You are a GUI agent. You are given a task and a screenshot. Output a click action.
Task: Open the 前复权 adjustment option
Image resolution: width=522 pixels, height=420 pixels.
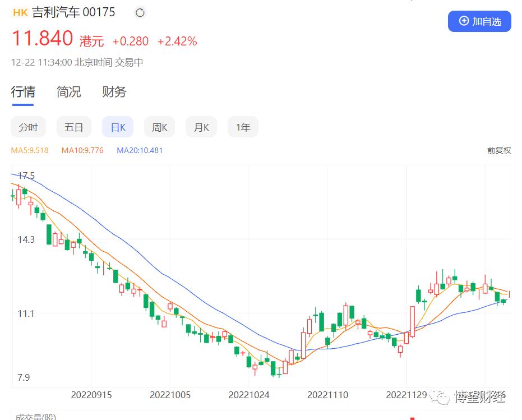pos(498,150)
